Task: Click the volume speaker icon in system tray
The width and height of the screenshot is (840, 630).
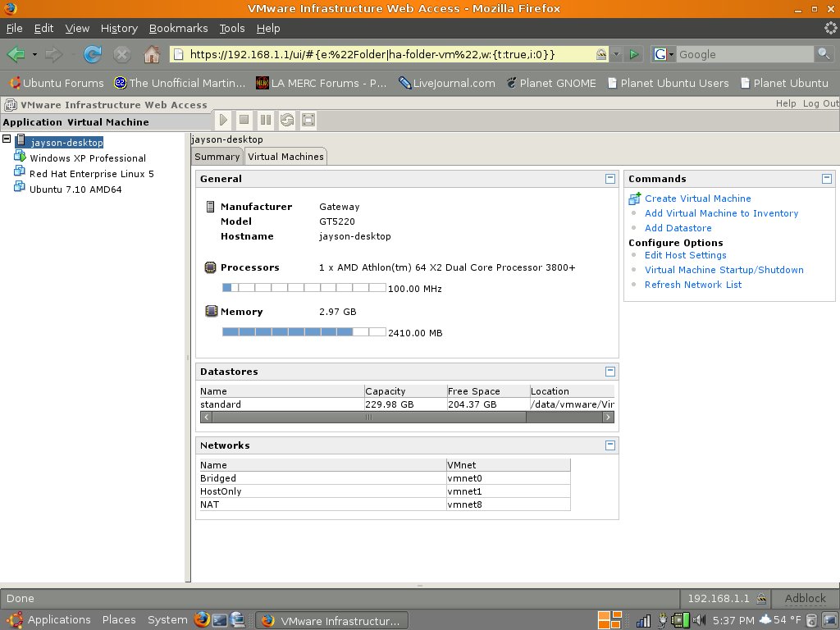Action: pos(699,620)
